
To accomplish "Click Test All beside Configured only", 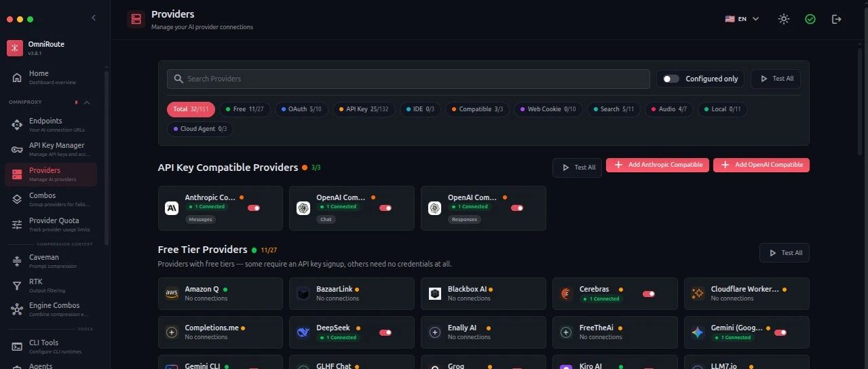I will tap(776, 79).
